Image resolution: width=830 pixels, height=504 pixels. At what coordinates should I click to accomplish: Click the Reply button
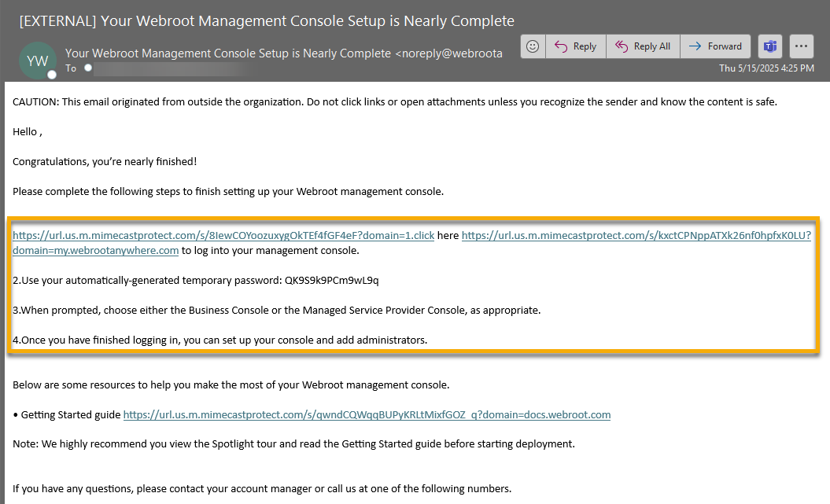pos(575,46)
